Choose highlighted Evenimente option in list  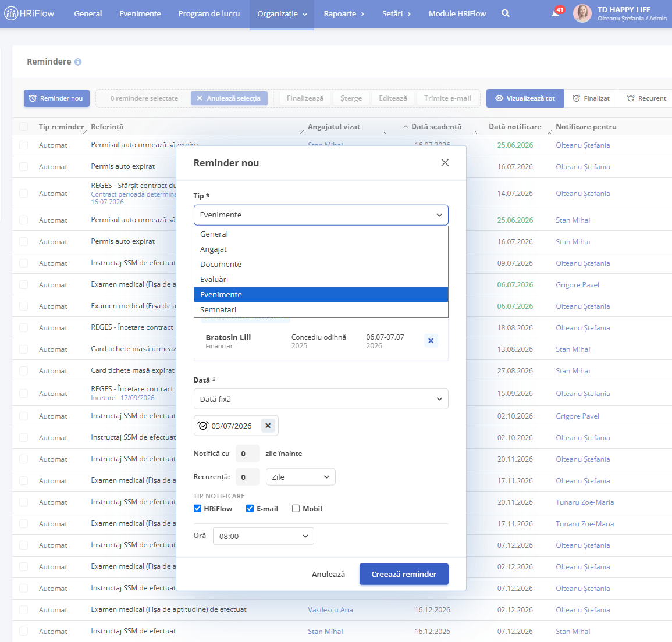(321, 294)
